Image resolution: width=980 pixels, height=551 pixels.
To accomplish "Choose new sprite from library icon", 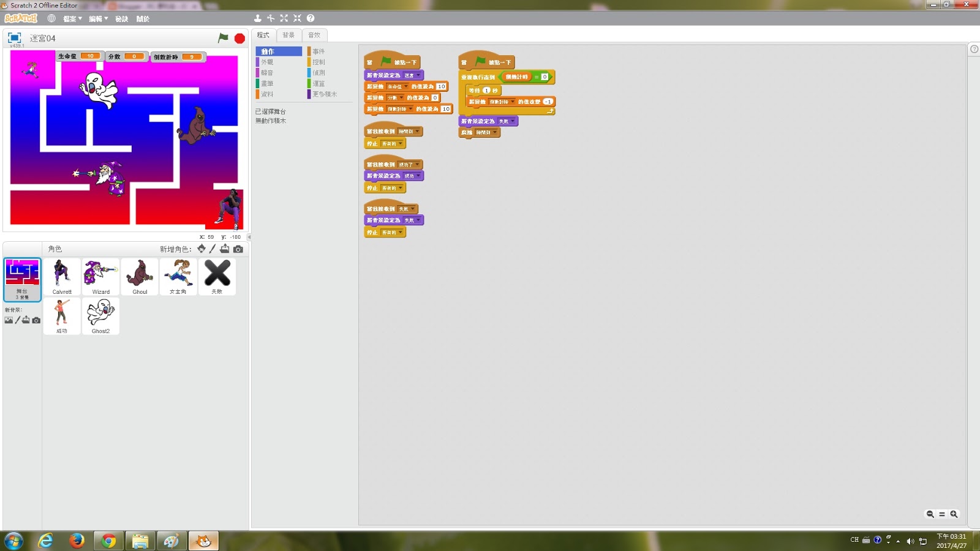I will [x=202, y=249].
